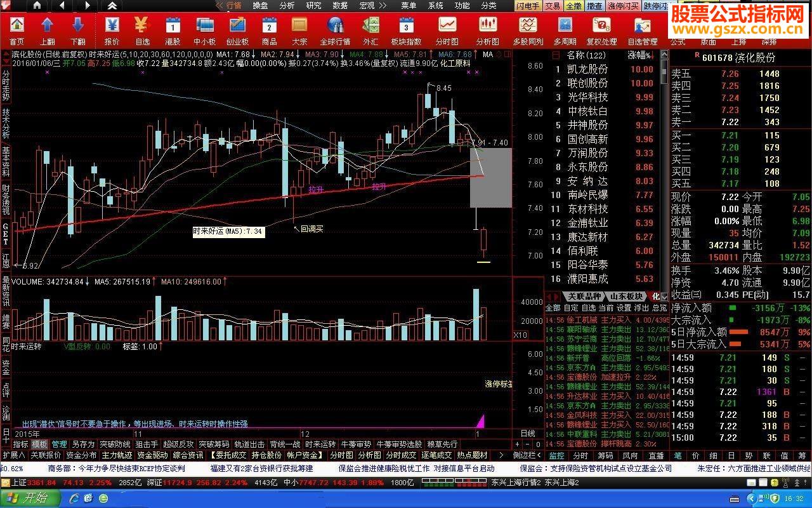
Task: Switch to the 关联品种 tab
Action: click(x=584, y=296)
